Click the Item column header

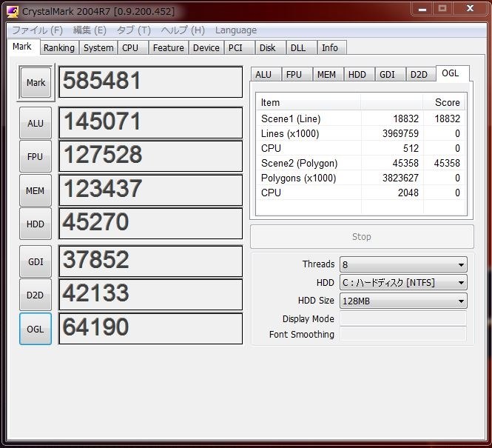[x=309, y=102]
